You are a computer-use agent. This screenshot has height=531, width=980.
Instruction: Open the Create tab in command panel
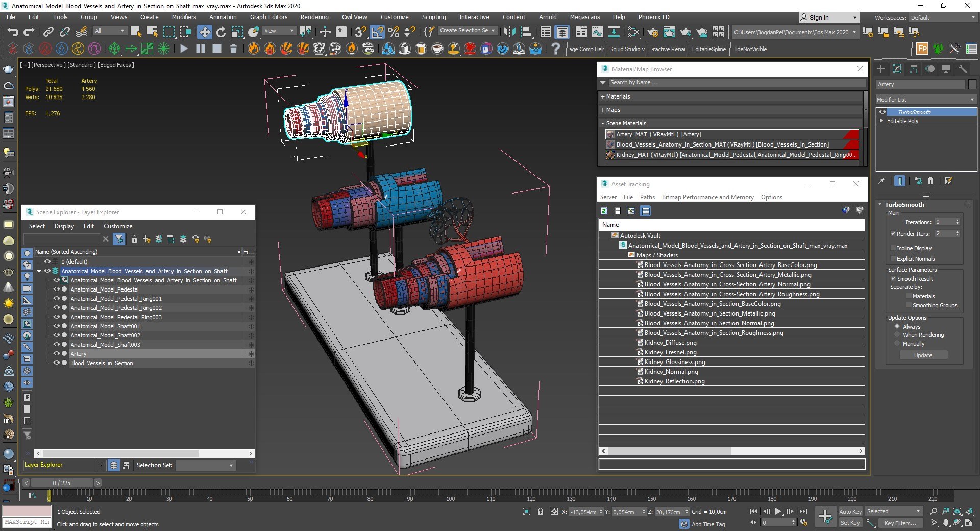tap(881, 69)
